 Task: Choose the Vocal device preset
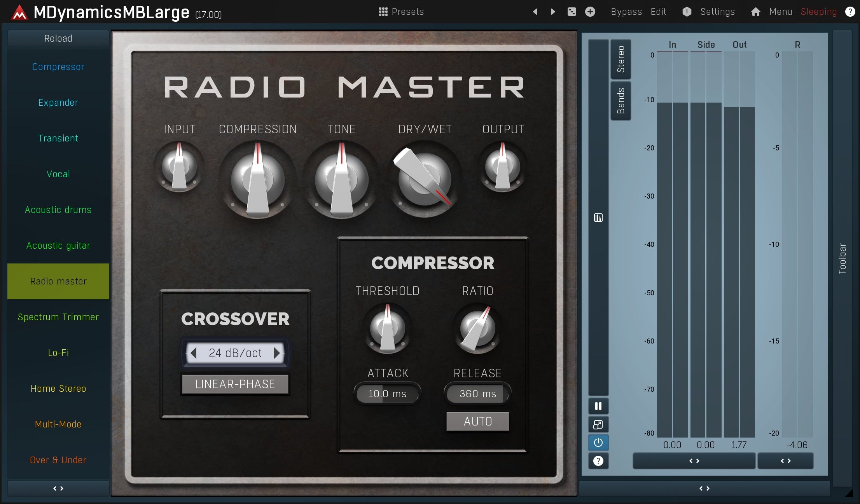coord(58,174)
